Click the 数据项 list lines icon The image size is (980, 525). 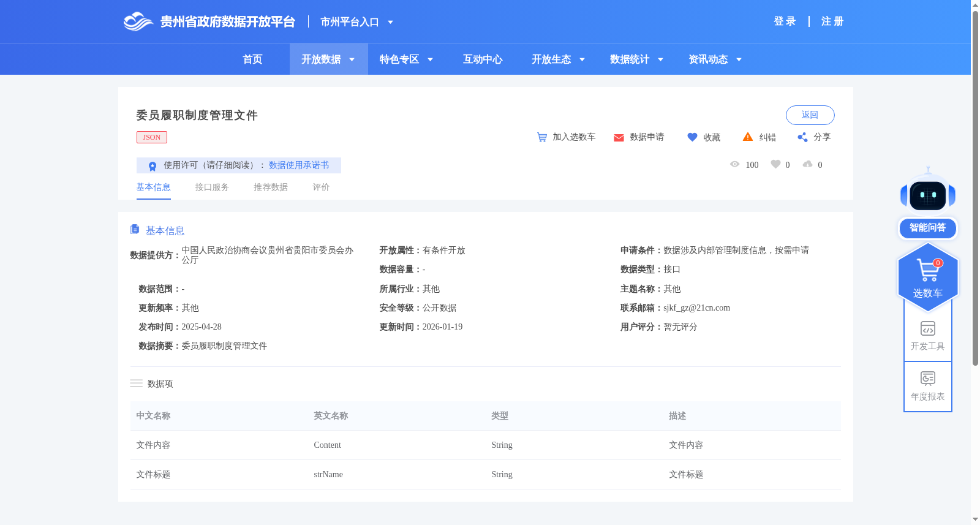click(136, 383)
